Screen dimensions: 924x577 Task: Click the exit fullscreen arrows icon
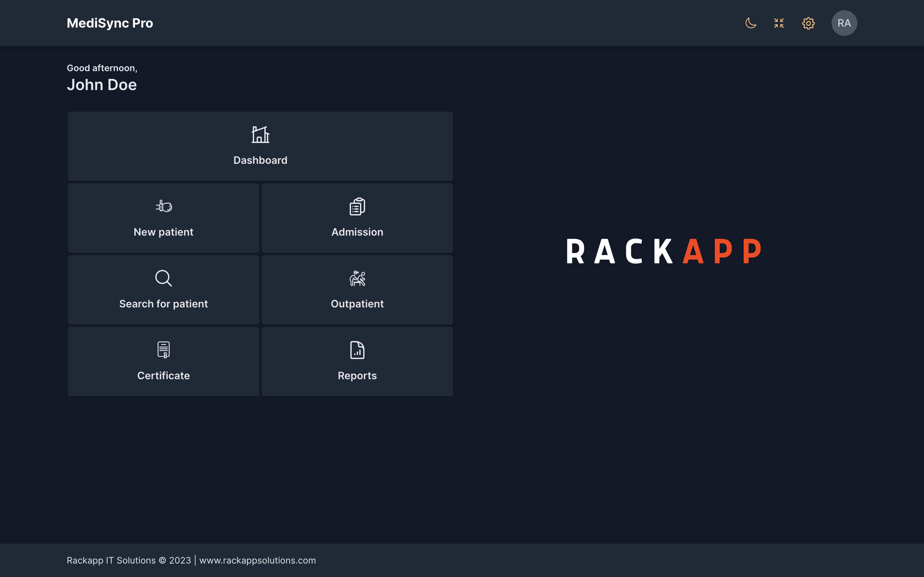(x=779, y=23)
